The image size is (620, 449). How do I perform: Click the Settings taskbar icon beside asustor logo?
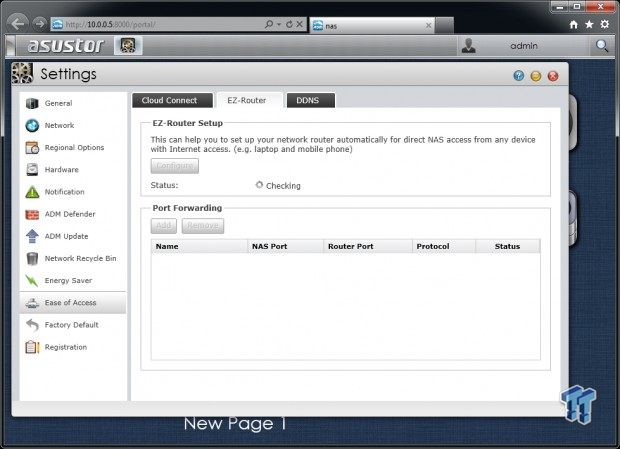click(x=128, y=45)
